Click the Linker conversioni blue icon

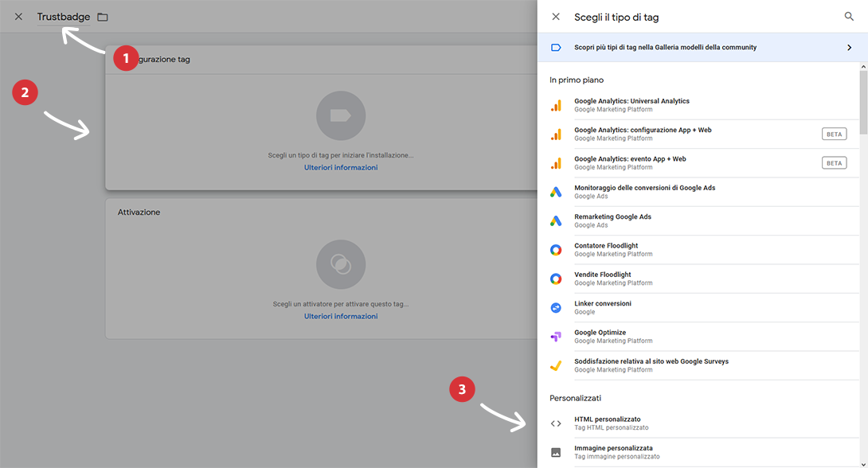coord(556,307)
